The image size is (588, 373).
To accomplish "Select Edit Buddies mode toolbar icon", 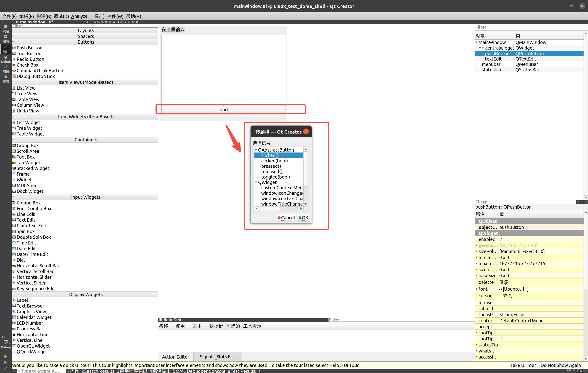I will click(102, 22).
